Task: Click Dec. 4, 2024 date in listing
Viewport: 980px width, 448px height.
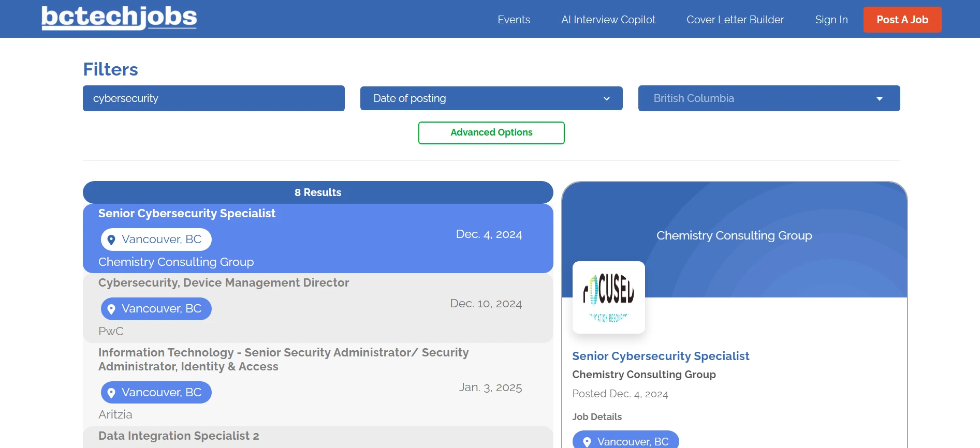Action: coord(489,234)
